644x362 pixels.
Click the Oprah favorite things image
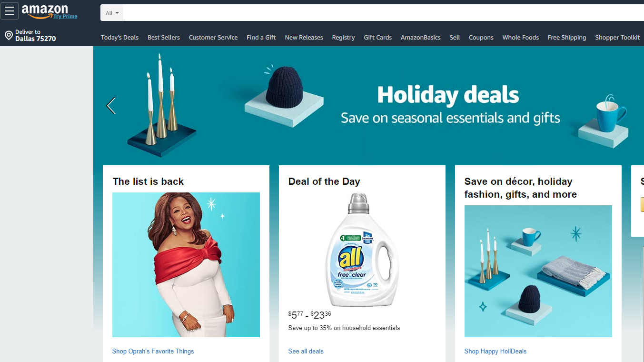tap(186, 265)
